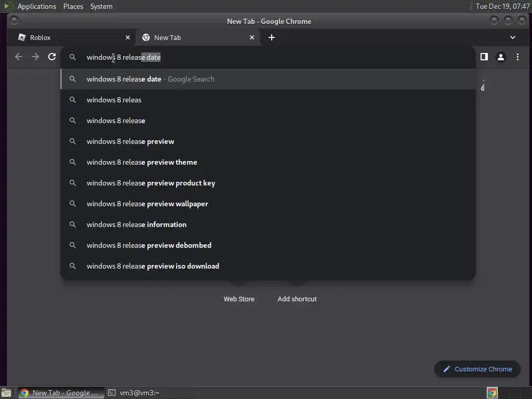Open Chrome three-dot menu
Screen dimensions: 532x399
tap(517, 57)
